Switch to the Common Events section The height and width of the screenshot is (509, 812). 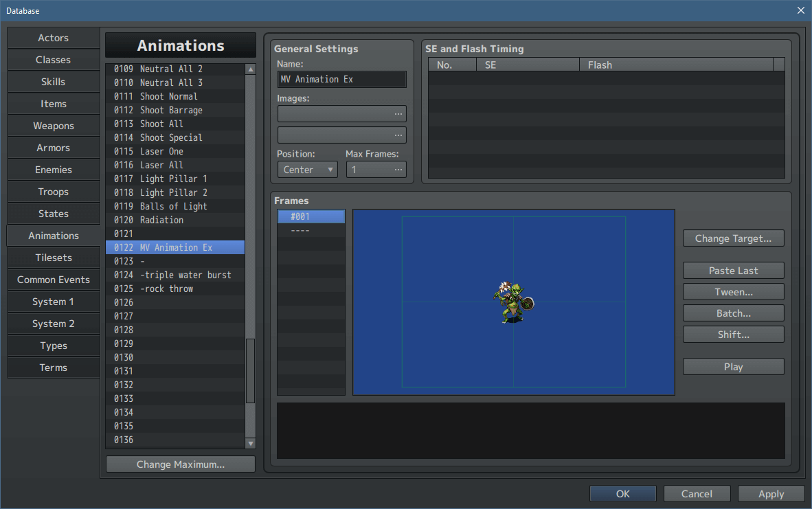click(53, 280)
